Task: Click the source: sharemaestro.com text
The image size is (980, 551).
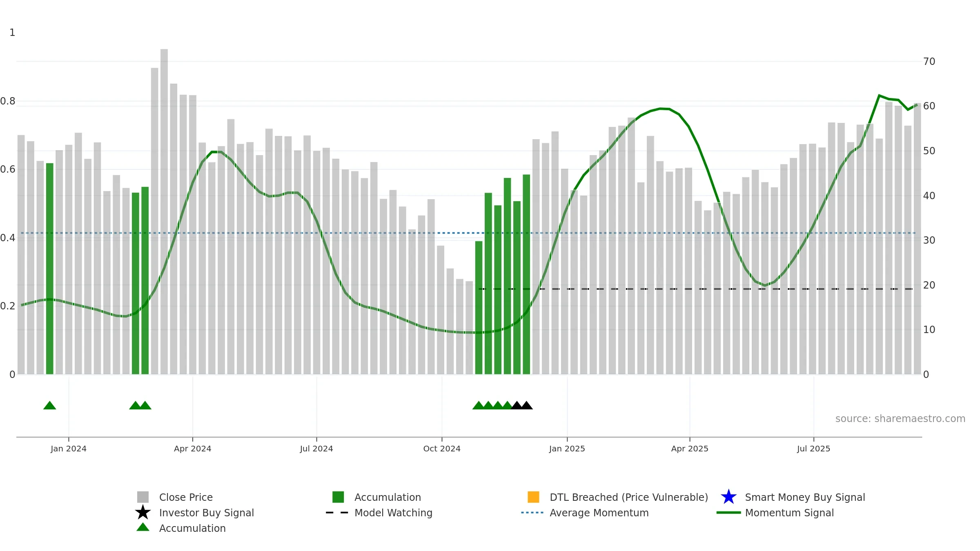Action: tap(900, 419)
